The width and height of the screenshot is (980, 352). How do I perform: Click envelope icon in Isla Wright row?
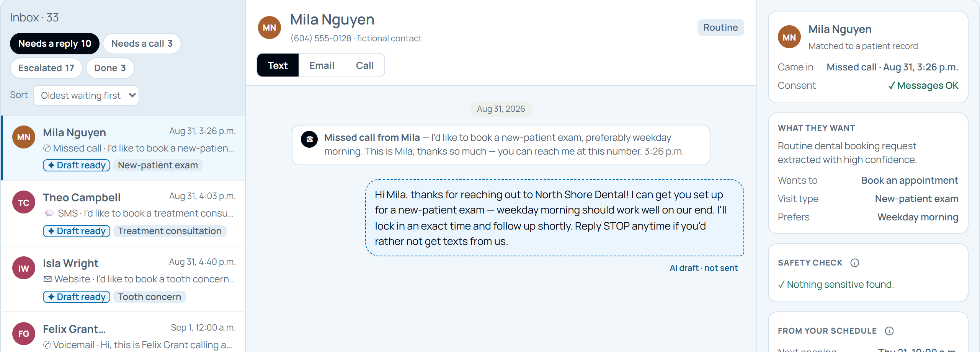coord(47,279)
